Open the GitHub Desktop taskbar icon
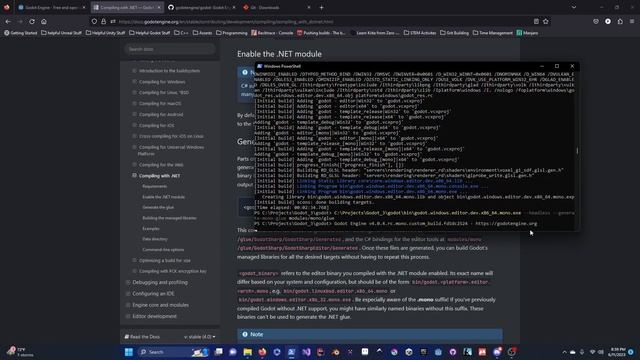The height and width of the screenshot is (360, 640). pos(453,352)
